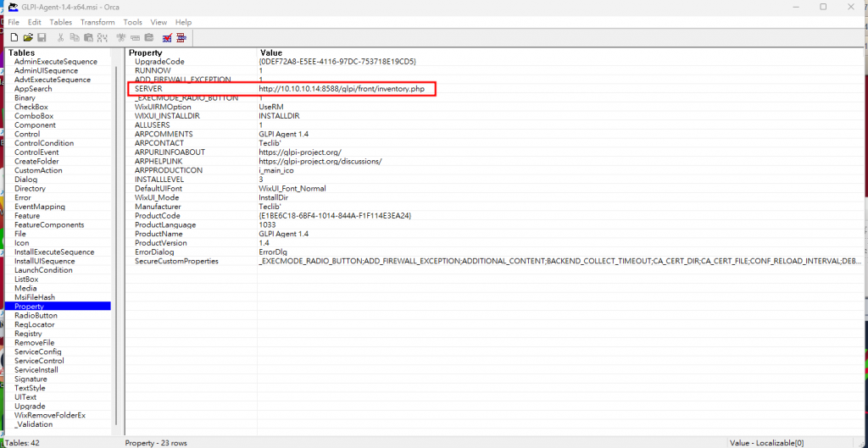Click the Paste clipboard toolbar icon

(x=88, y=37)
